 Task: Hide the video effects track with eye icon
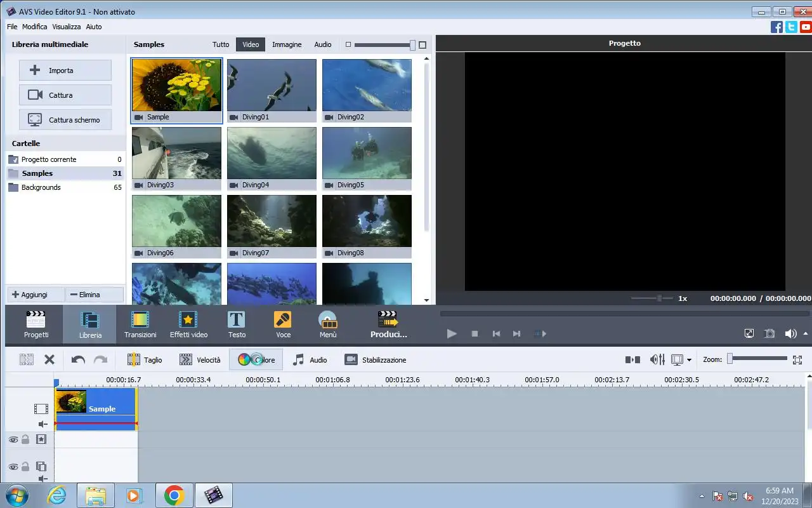tap(13, 439)
